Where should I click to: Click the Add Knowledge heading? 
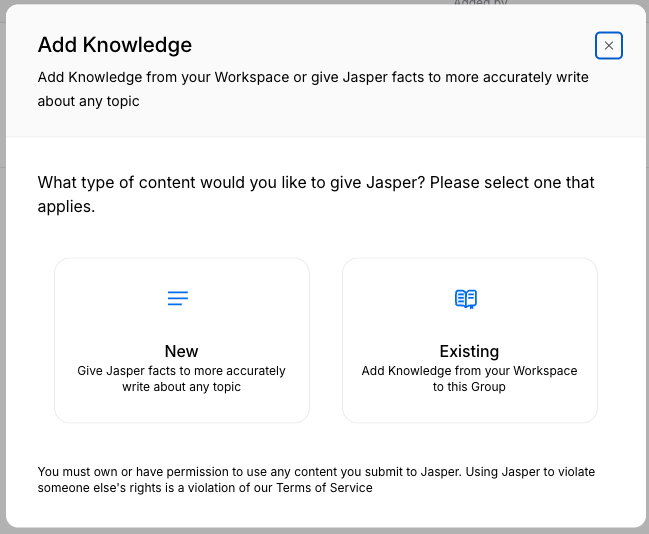(115, 45)
